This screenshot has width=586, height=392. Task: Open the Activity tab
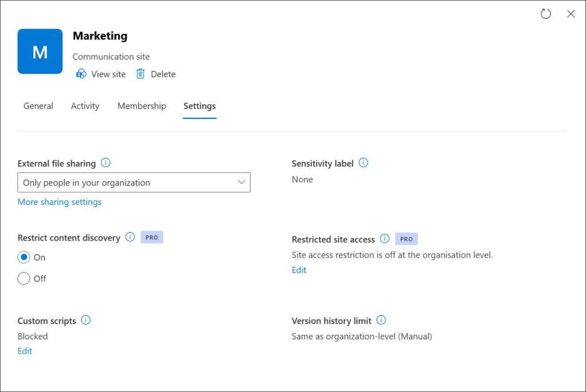pos(85,106)
